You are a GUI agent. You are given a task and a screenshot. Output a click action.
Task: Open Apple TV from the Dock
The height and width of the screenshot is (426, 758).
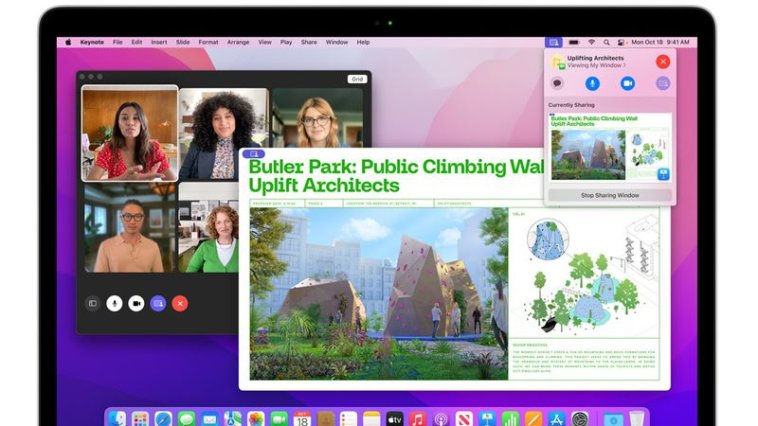pyautogui.click(x=395, y=419)
